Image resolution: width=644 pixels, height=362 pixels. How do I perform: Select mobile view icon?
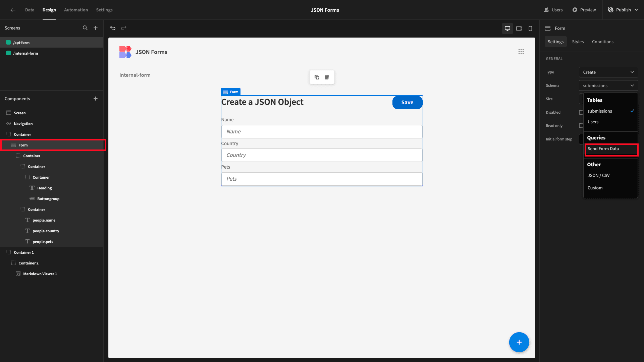coord(530,28)
